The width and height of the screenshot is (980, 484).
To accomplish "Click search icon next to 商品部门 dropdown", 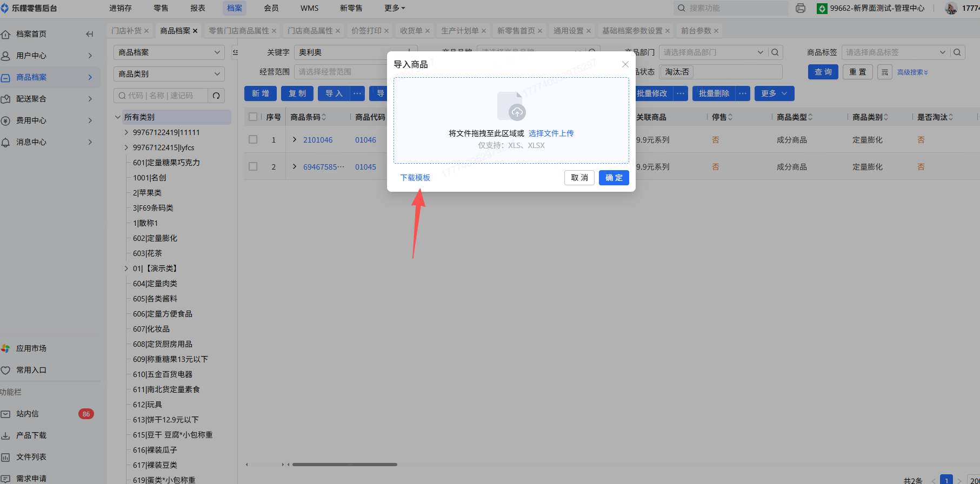I will 775,52.
